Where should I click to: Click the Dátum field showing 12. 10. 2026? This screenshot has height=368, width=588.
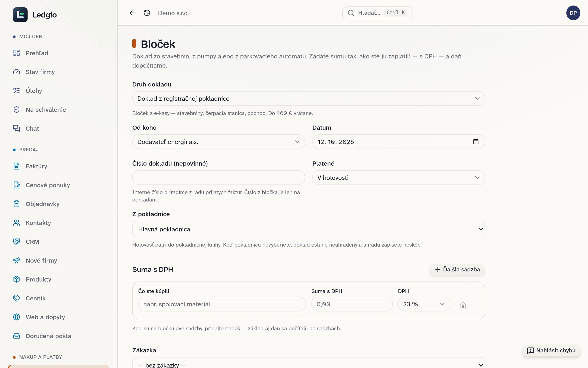point(399,142)
